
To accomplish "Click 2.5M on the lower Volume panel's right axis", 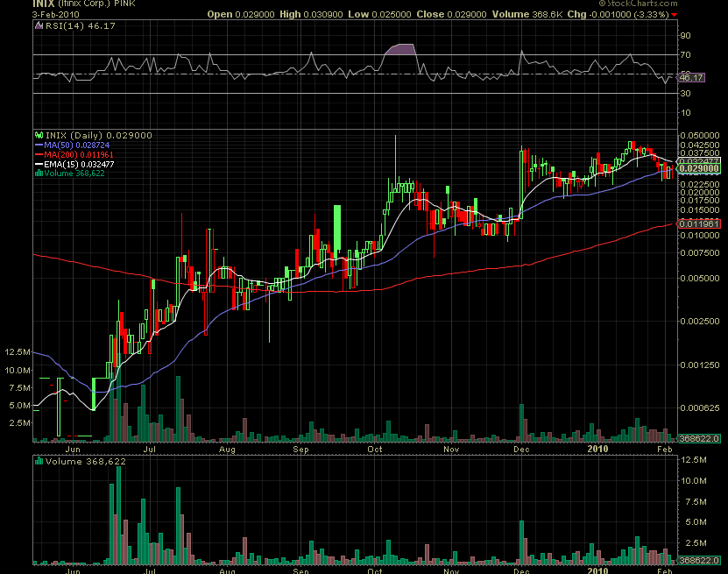I will pyautogui.click(x=696, y=542).
